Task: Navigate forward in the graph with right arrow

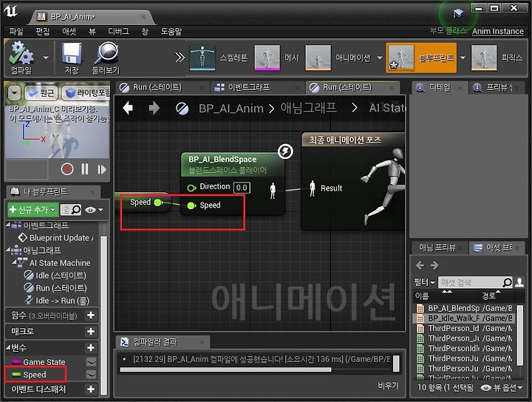Action: 154,108
